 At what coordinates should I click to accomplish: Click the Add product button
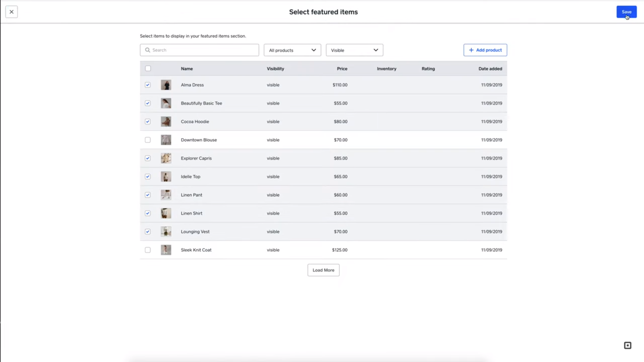(x=485, y=50)
